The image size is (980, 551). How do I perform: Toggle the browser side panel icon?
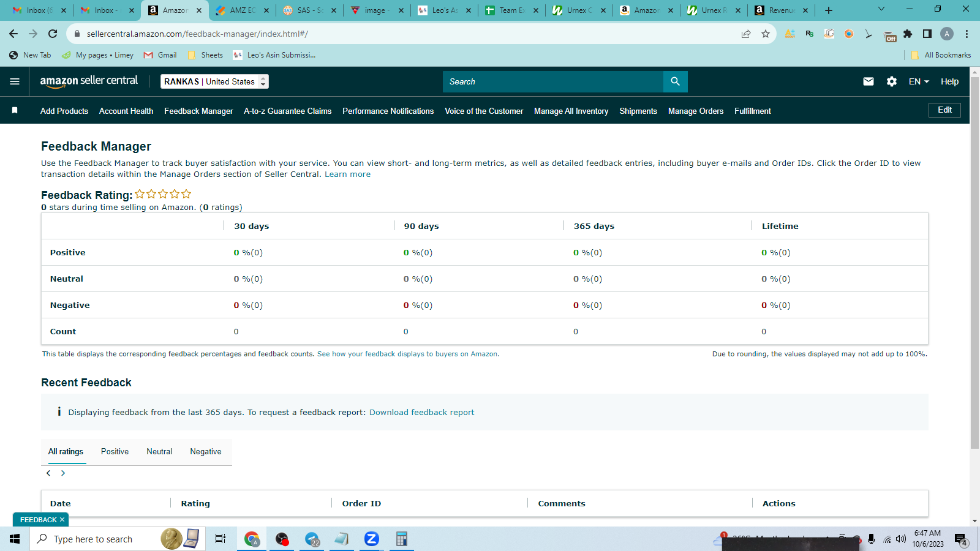click(x=927, y=34)
